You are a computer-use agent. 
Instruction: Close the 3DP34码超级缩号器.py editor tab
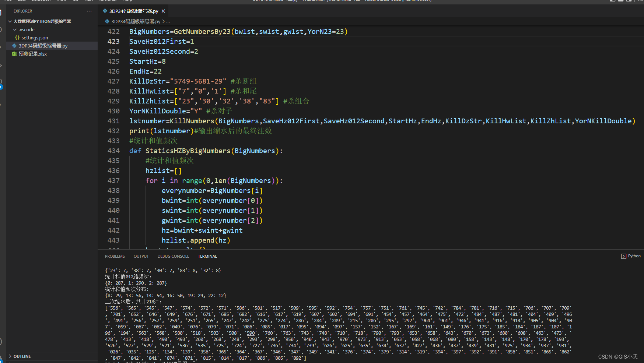pos(163,11)
